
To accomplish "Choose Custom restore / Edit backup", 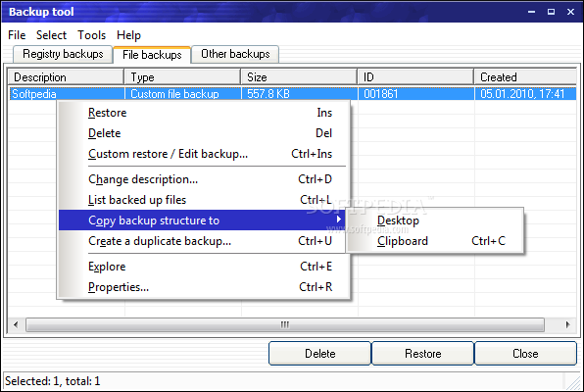I will tap(204, 154).
